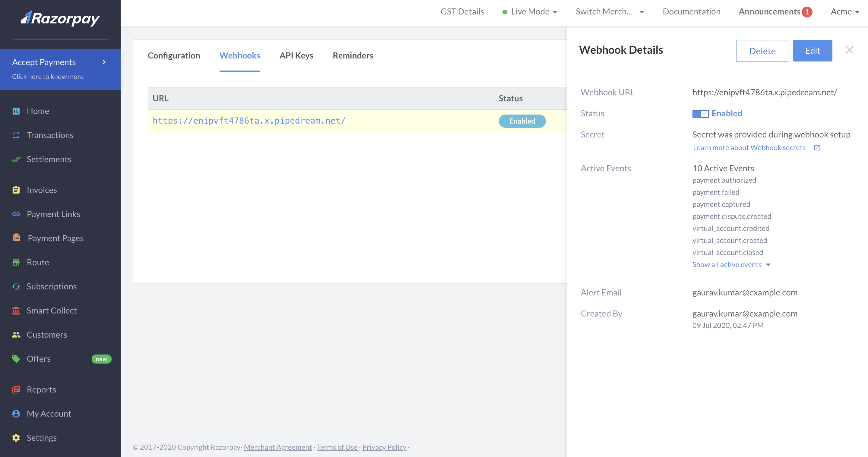This screenshot has width=868, height=457.
Task: Click the Enabled status pill on webhook row
Action: pyautogui.click(x=522, y=121)
